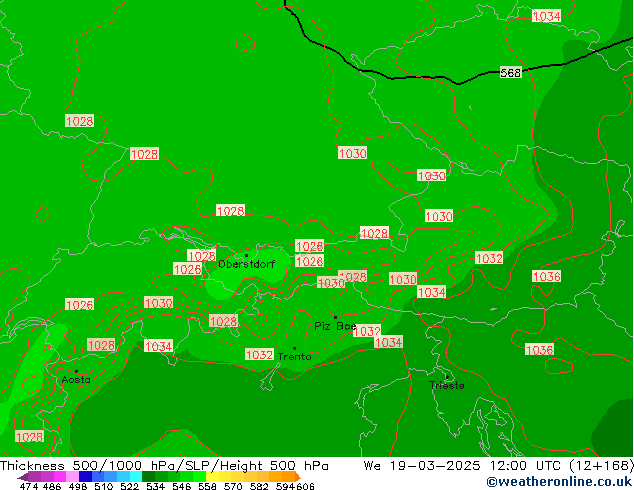This screenshot has height=490, width=634.
Task: Select the Trento city label
Action: tap(294, 357)
